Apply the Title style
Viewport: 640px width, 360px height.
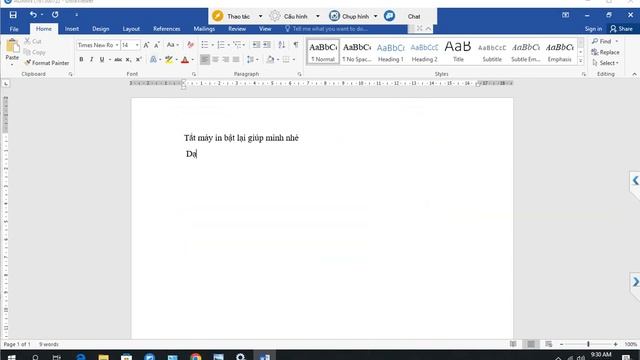tap(458, 52)
